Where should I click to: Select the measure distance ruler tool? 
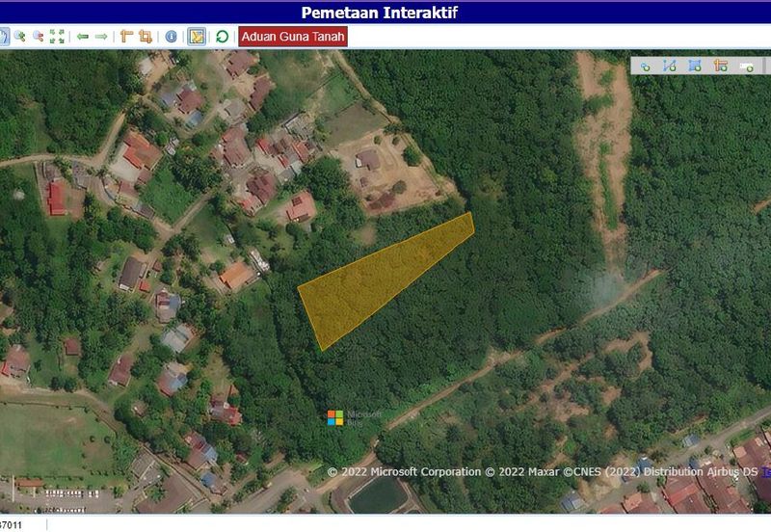[x=126, y=37]
